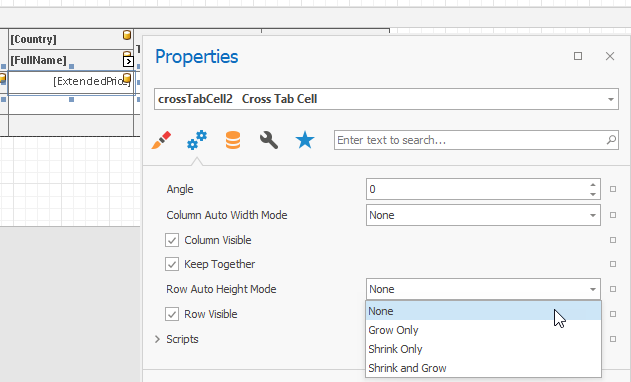The width and height of the screenshot is (631, 382).
Task: Click property marker beside Column Auto Width Mode
Action: click(613, 215)
